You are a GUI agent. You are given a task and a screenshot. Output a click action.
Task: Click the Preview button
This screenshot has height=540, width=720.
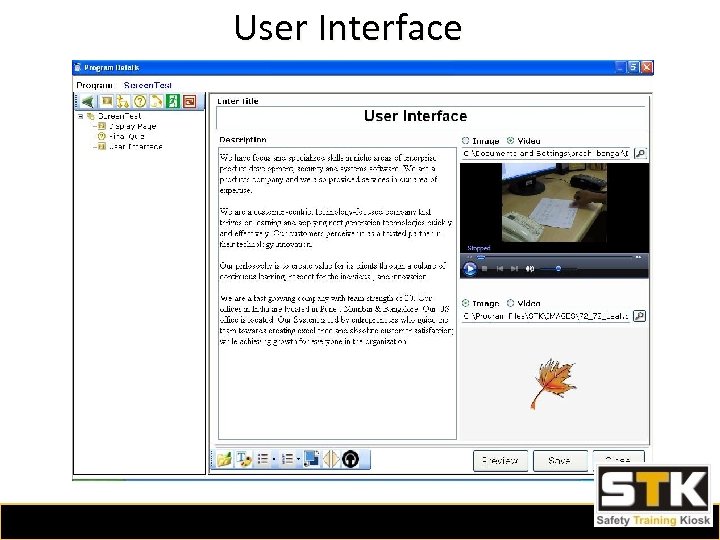[x=500, y=461]
